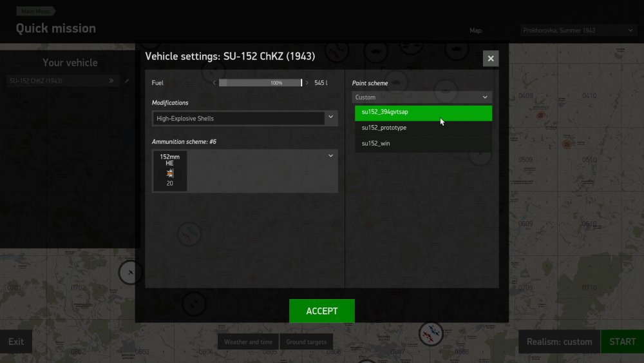Click the aircraft group map marker icon
The width and height of the screenshot is (644, 363).
click(x=431, y=334)
